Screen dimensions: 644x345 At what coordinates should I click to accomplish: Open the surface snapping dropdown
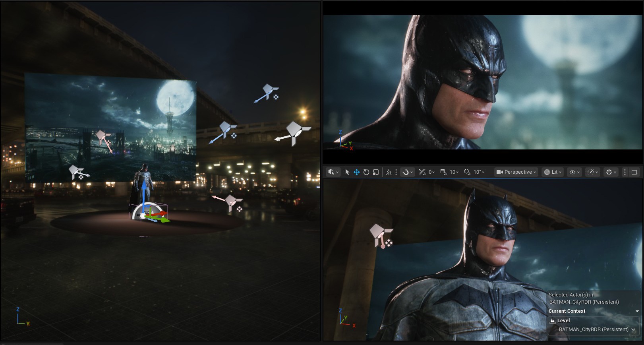coord(408,172)
